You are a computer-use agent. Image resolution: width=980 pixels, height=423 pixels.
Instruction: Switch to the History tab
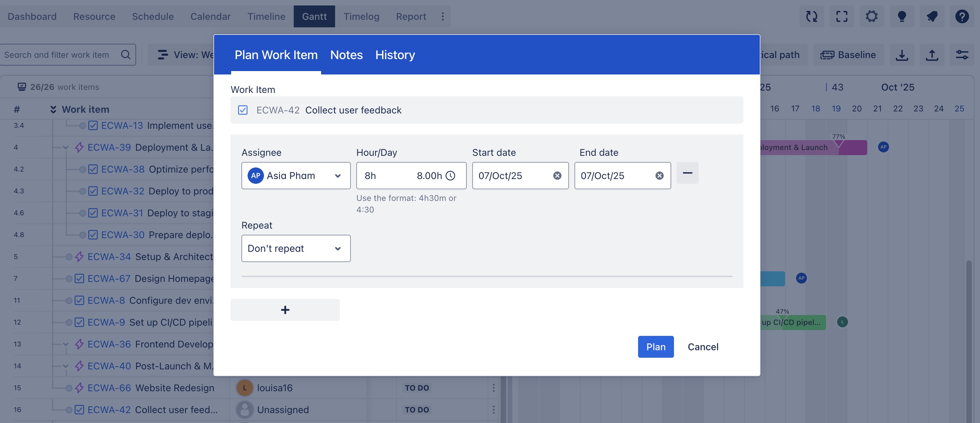pos(395,55)
